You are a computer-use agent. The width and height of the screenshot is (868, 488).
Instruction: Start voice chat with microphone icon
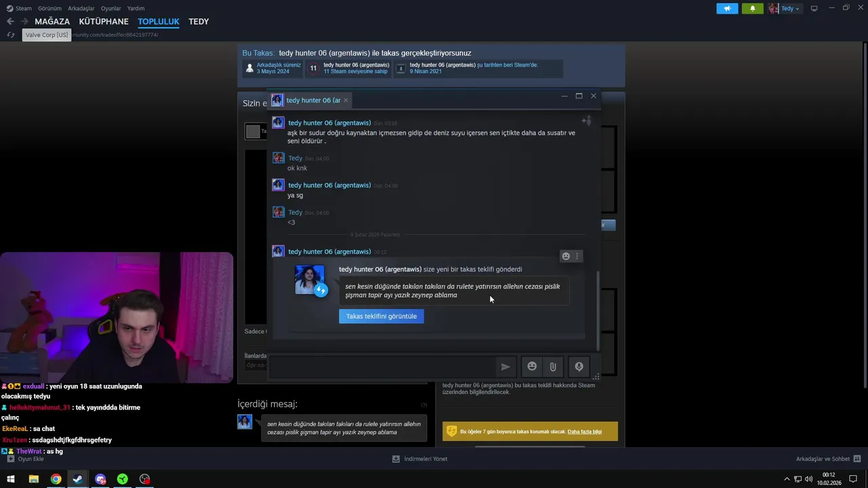(579, 367)
